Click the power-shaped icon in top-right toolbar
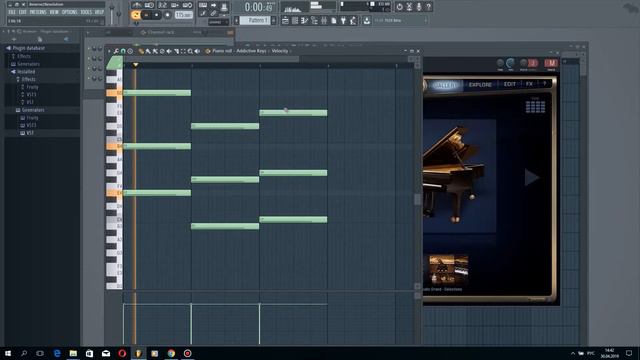 [x=400, y=7]
